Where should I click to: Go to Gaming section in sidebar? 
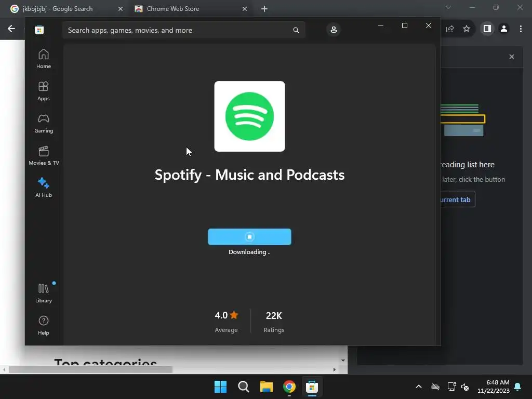point(44,124)
